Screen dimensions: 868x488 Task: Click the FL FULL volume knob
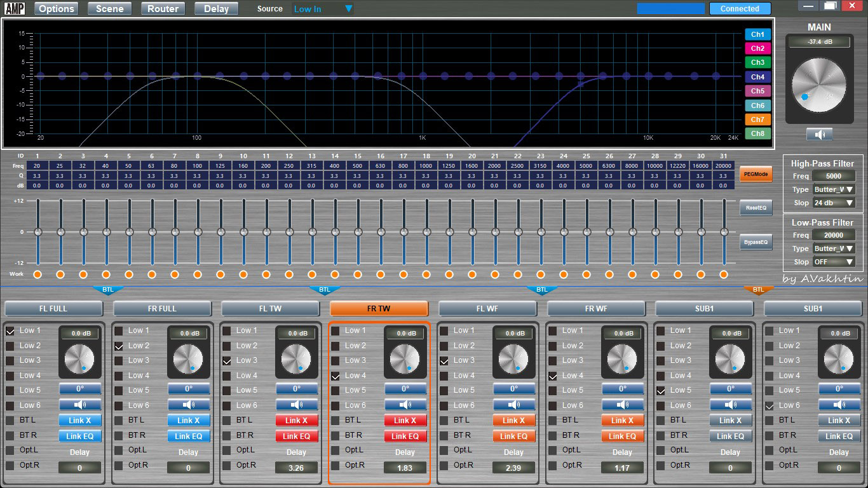click(x=79, y=359)
